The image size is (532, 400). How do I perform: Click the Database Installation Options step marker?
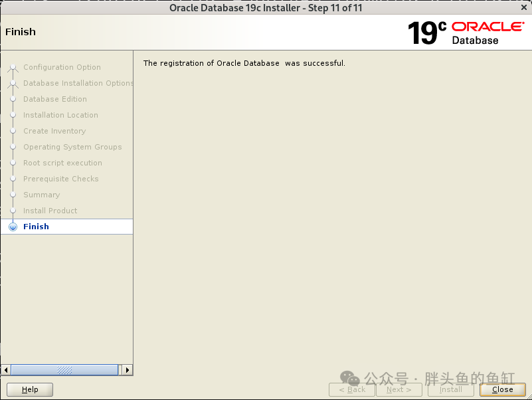click(x=13, y=84)
